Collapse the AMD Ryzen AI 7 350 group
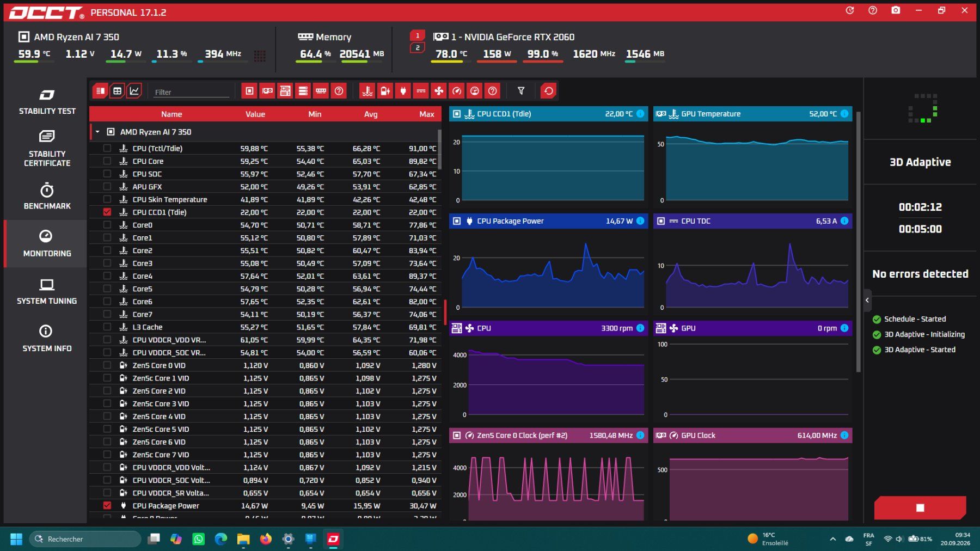 97,132
